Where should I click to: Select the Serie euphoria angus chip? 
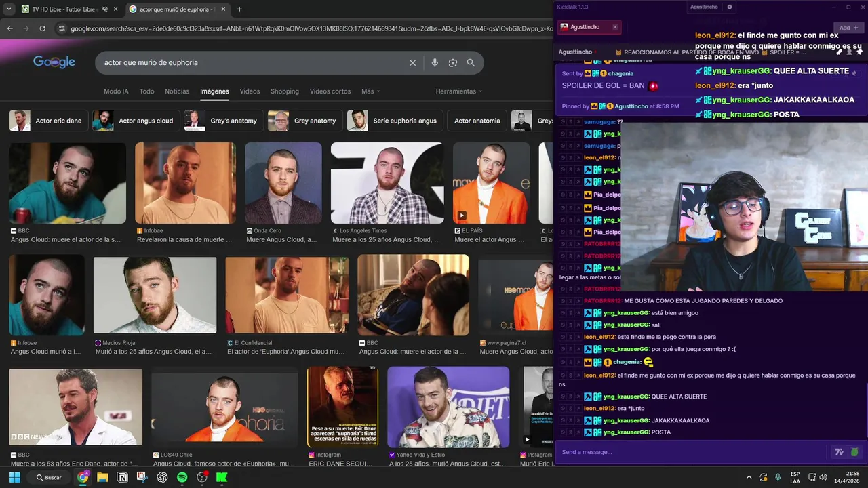point(395,121)
